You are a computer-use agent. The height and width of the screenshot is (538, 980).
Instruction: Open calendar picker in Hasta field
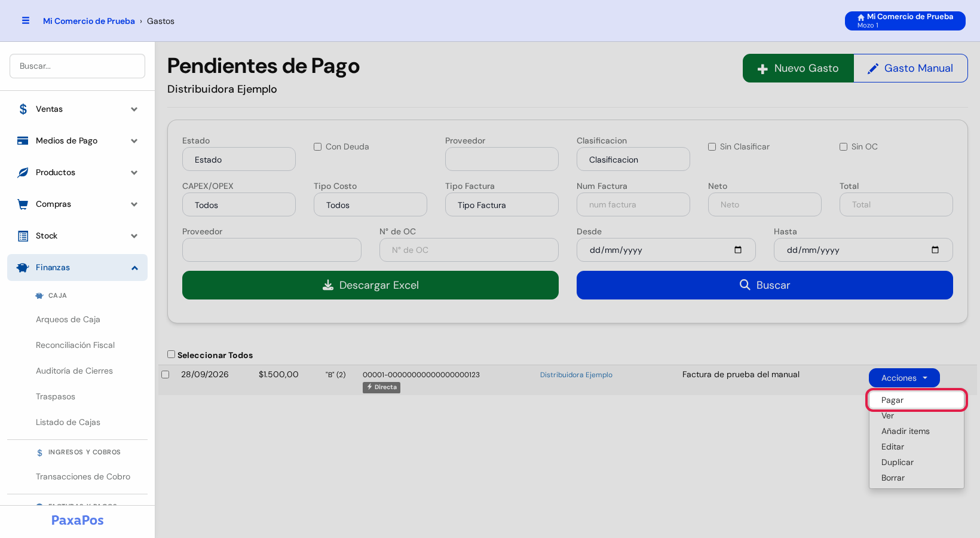tap(935, 250)
